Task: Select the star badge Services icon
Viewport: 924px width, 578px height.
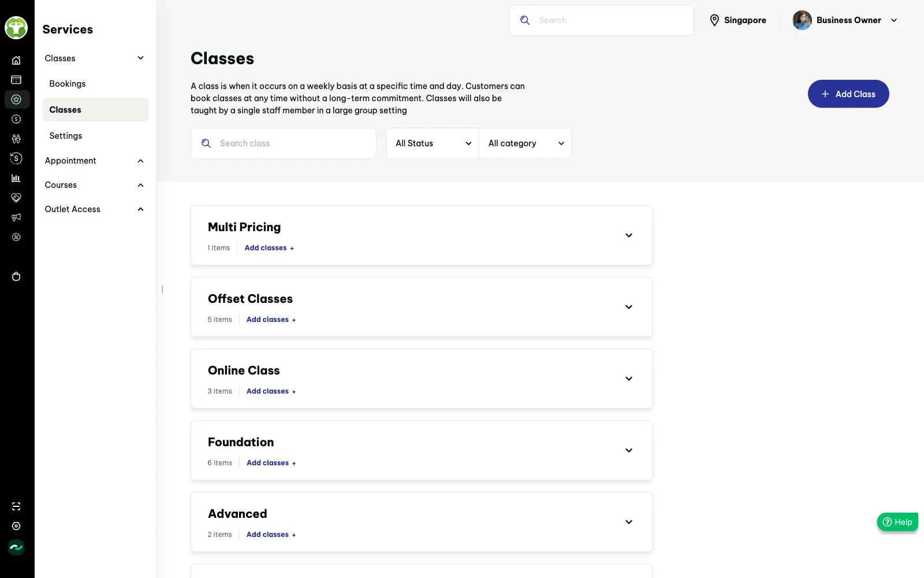Action: coord(17,99)
